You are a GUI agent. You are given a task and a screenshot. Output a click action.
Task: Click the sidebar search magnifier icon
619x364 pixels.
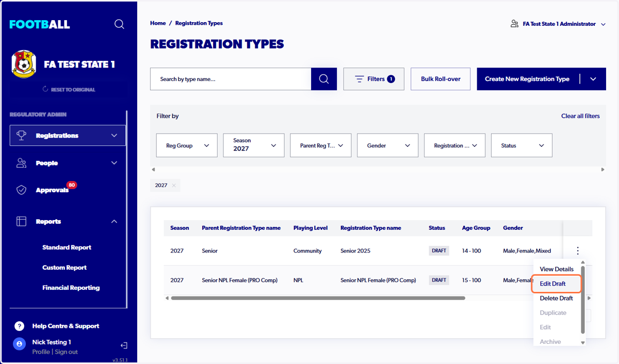pos(119,24)
